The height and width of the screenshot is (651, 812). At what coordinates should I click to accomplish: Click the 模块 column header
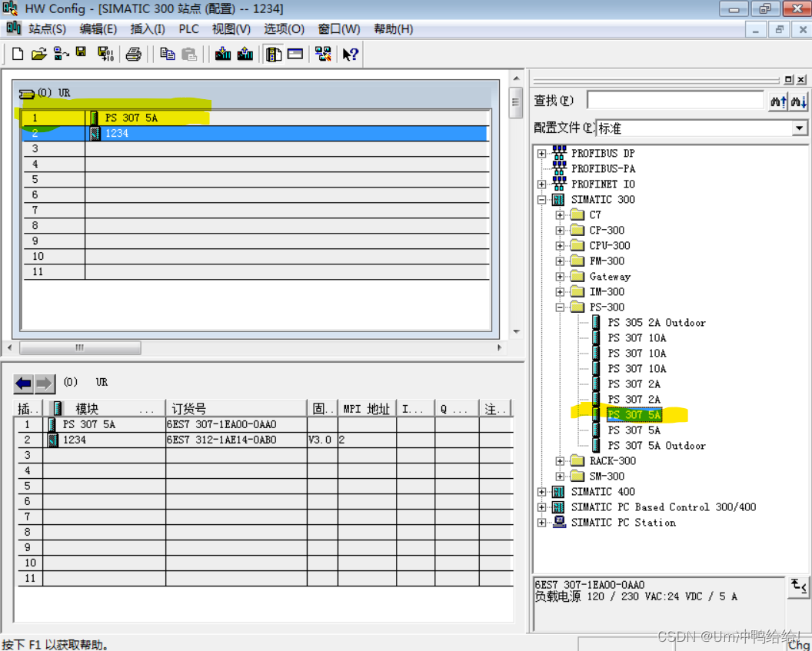point(104,409)
